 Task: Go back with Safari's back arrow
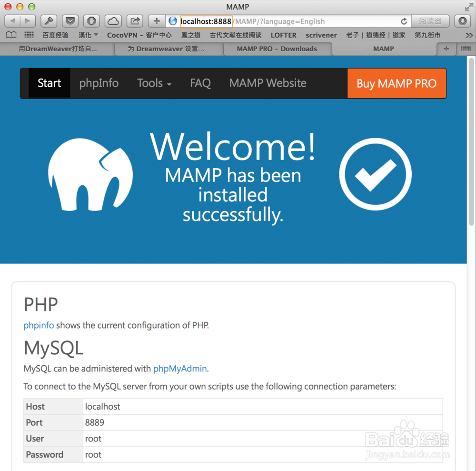(13, 21)
